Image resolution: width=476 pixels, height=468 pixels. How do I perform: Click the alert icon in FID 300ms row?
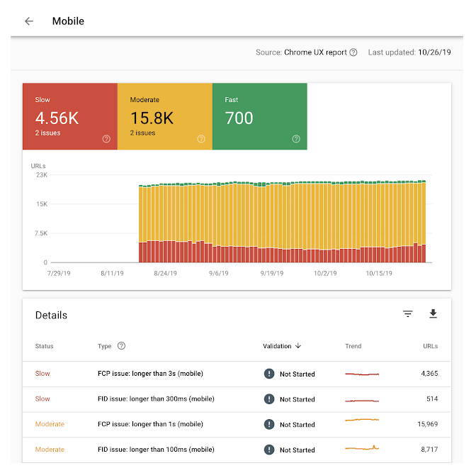[269, 399]
